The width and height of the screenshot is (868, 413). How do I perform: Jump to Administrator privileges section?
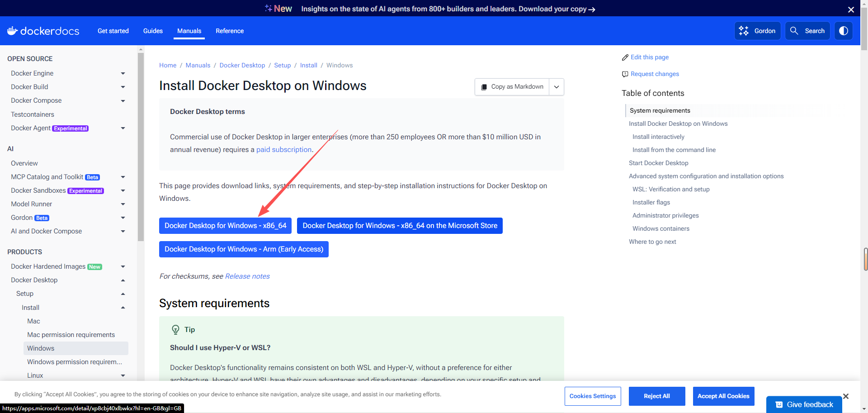[665, 215]
